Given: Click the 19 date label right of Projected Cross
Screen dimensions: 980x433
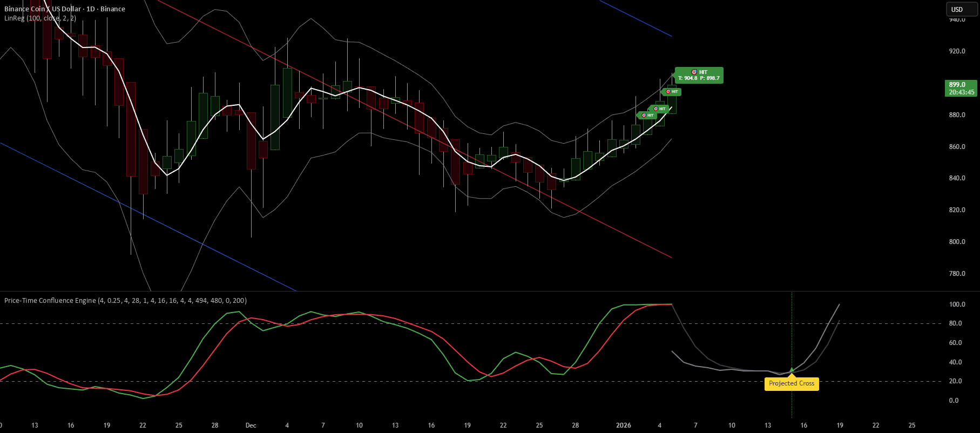Looking at the screenshot, I should coord(840,425).
